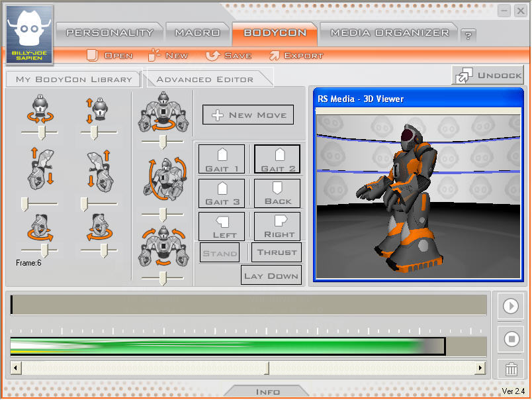Click the RS Media 3D Viewer title bar

418,99
